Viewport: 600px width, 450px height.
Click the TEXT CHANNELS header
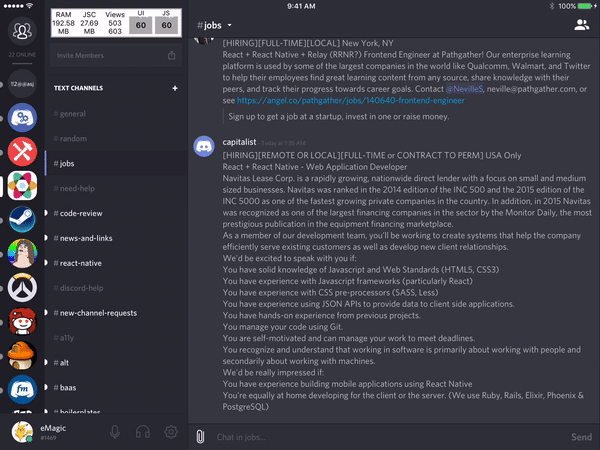click(78, 88)
